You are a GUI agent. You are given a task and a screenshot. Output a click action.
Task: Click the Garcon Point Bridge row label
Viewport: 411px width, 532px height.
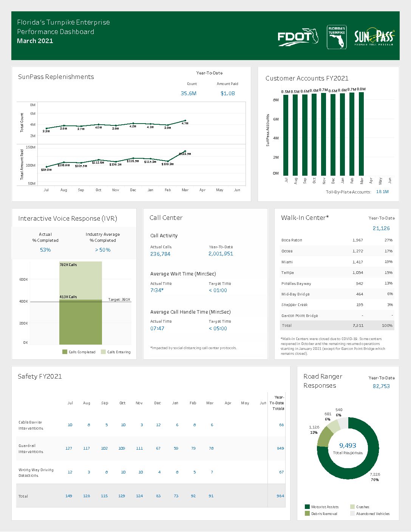300,315
